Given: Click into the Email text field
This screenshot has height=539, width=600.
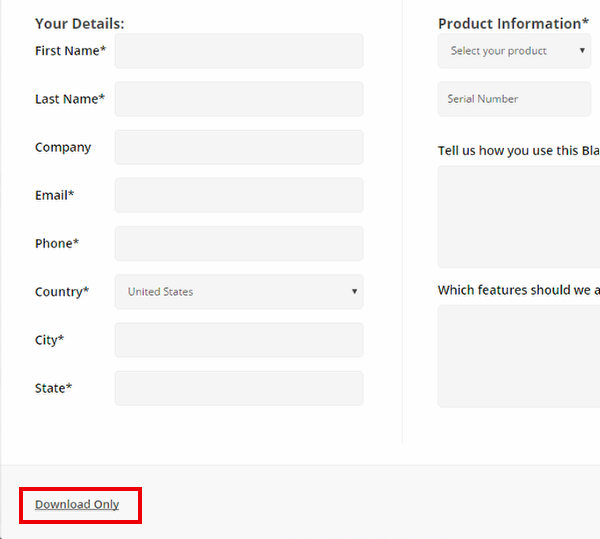Looking at the screenshot, I should (x=239, y=195).
